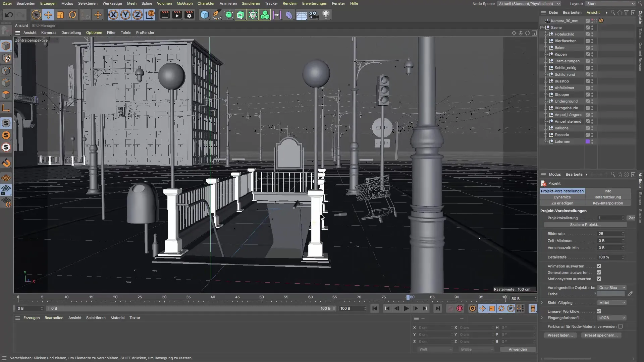Screen dimensions: 644x362
Task: Enable Farbkanal für Node-Material verwenden
Action: [620, 326]
